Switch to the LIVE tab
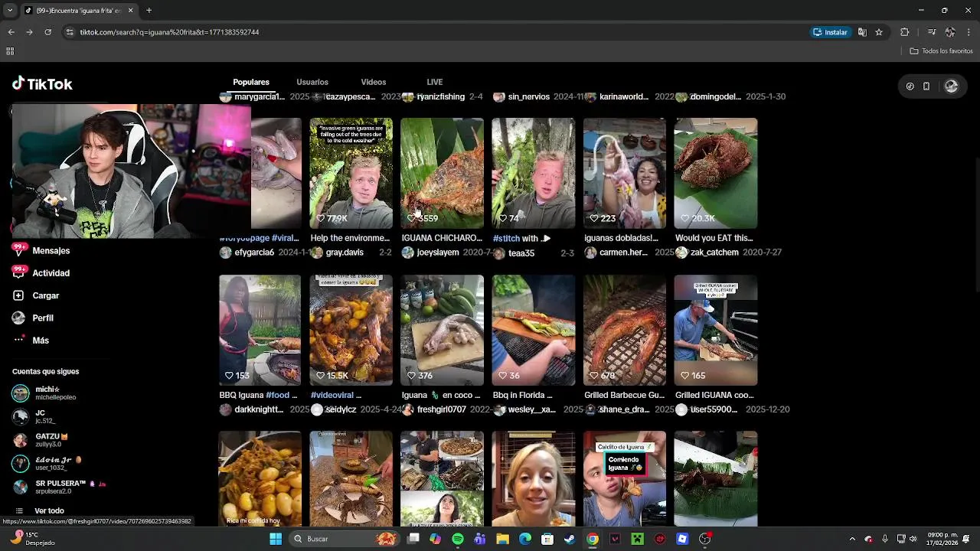The width and height of the screenshot is (980, 551). click(435, 82)
